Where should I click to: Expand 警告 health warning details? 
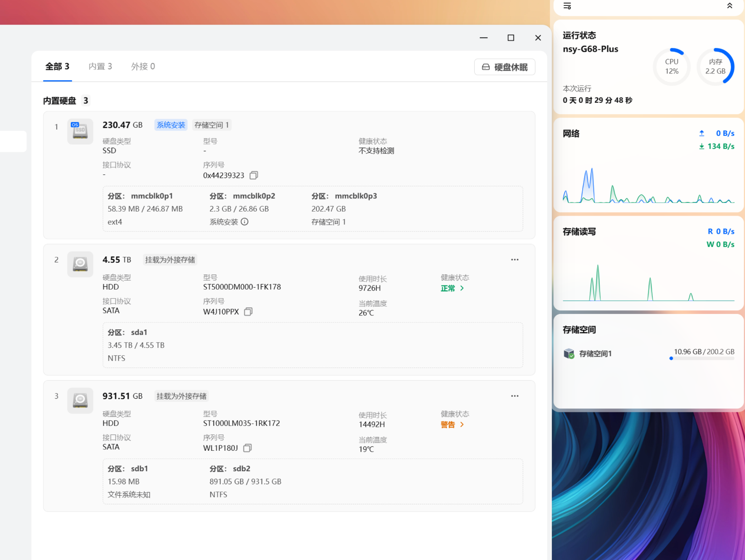click(x=452, y=425)
